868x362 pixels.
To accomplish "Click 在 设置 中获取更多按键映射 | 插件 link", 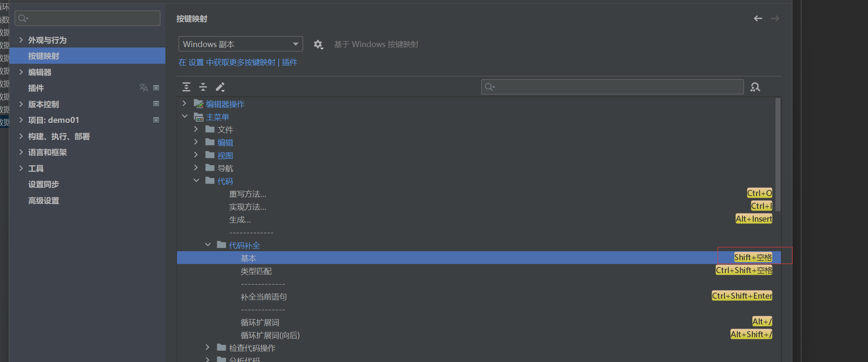I will pyautogui.click(x=238, y=62).
